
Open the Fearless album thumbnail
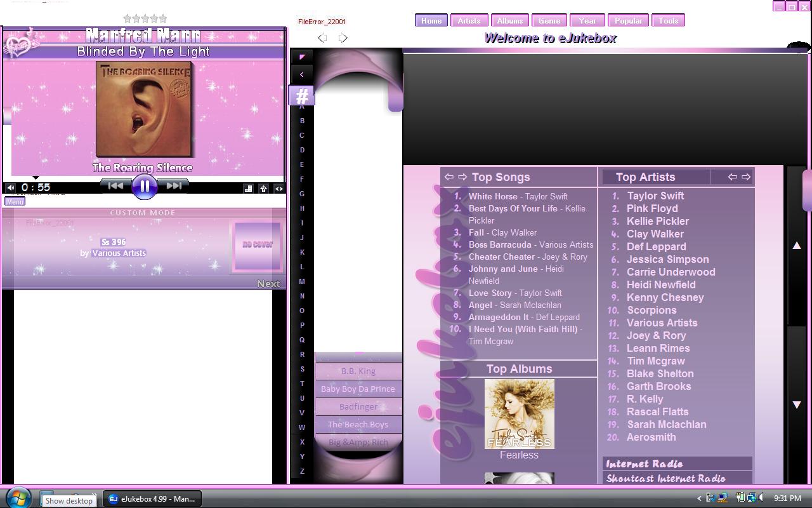[519, 413]
